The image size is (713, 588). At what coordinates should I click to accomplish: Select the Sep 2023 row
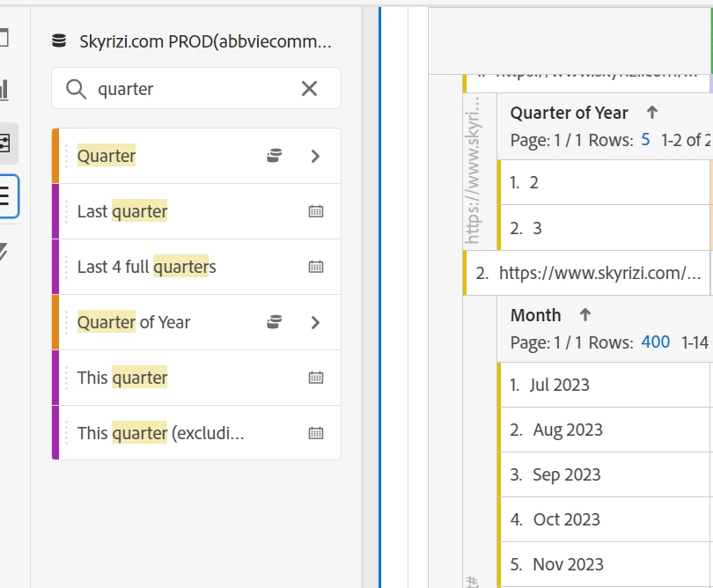[x=605, y=474]
